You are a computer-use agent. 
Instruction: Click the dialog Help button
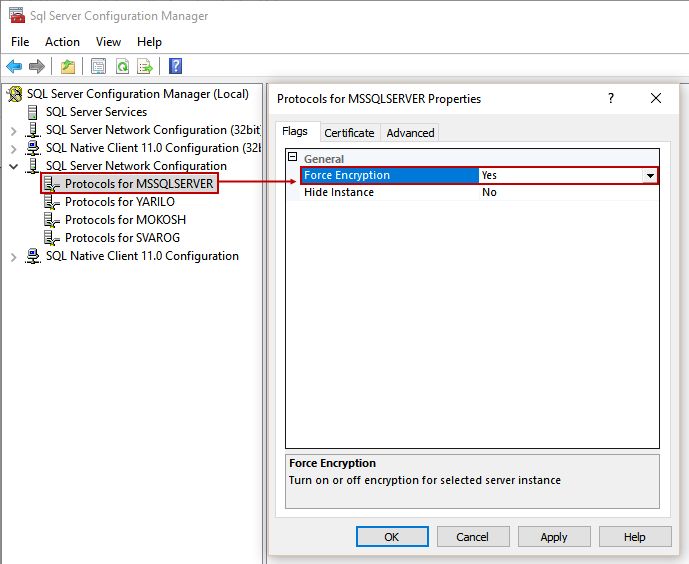635,537
